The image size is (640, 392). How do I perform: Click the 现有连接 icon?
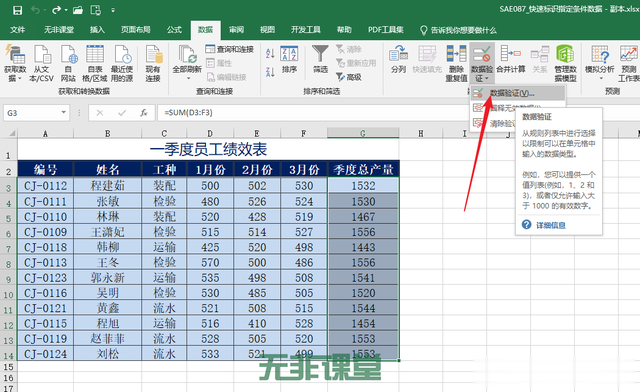click(x=153, y=64)
